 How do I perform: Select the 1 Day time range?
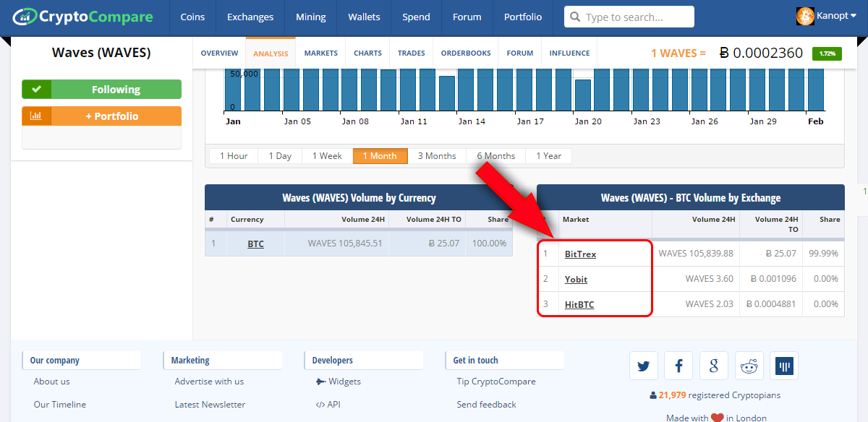[280, 156]
